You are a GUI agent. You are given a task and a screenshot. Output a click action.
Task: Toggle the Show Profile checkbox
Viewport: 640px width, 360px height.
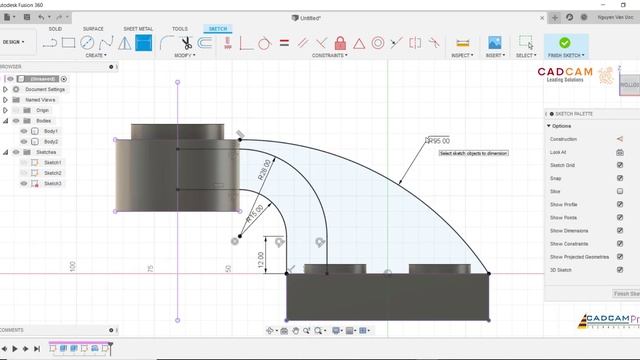coord(620,204)
